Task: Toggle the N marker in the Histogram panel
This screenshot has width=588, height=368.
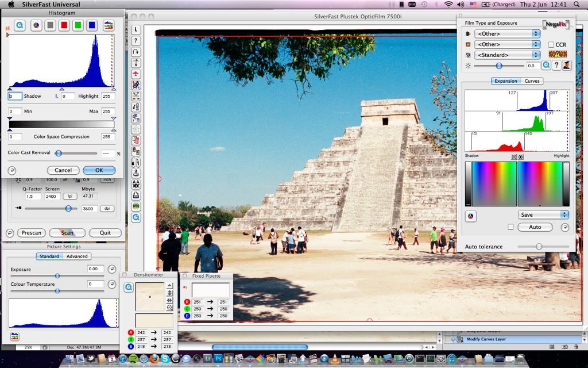Action: click(x=8, y=26)
